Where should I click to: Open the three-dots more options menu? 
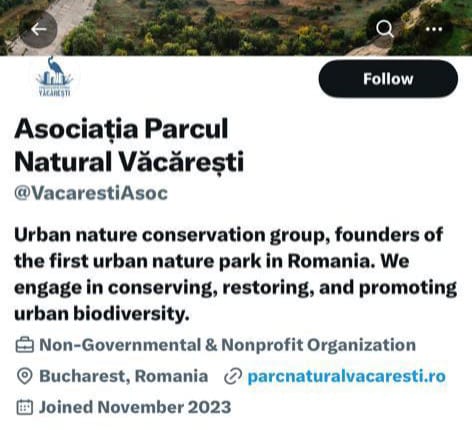pyautogui.click(x=434, y=29)
